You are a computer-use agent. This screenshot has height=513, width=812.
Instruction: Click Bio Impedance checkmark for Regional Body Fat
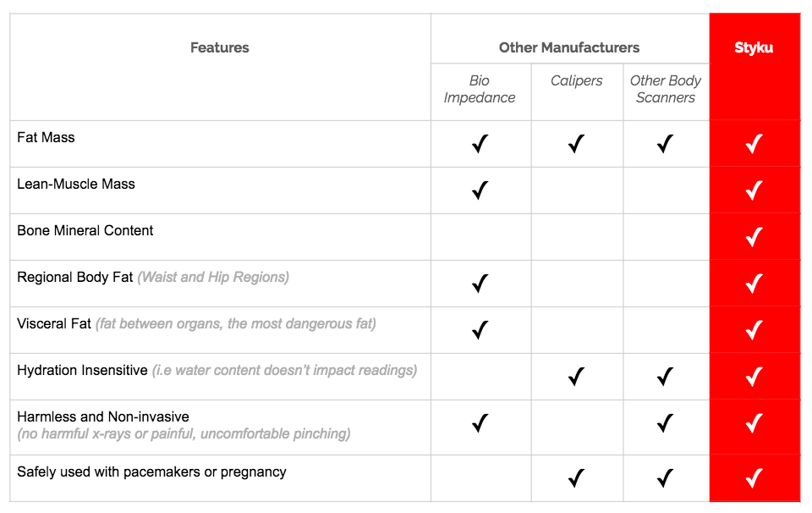click(x=480, y=284)
